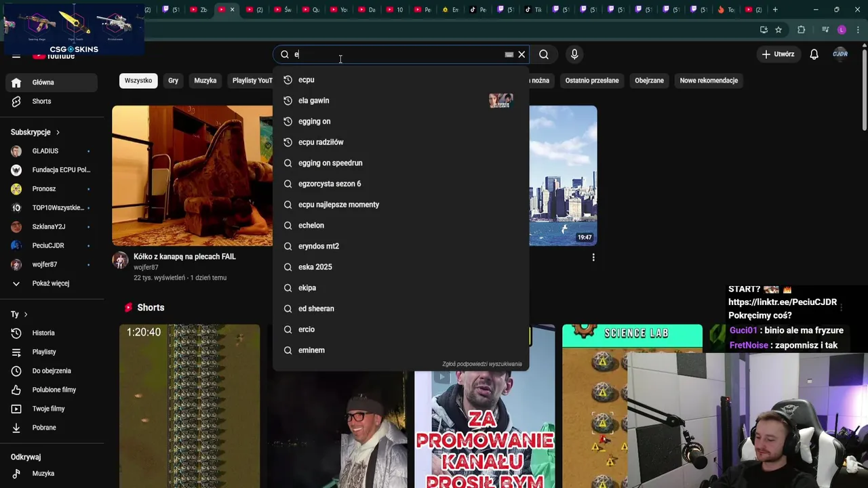This screenshot has width=868, height=488.
Task: Open Playlisty in sidebar
Action: point(52,352)
